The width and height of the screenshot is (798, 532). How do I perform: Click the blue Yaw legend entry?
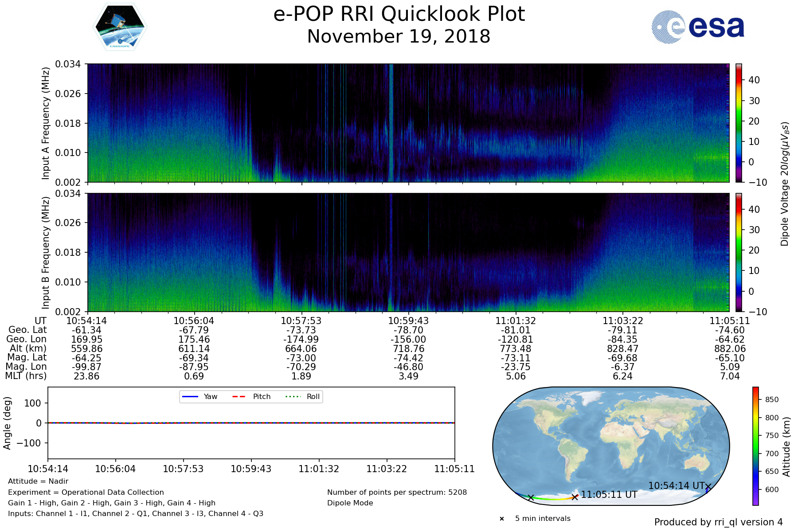coord(199,396)
